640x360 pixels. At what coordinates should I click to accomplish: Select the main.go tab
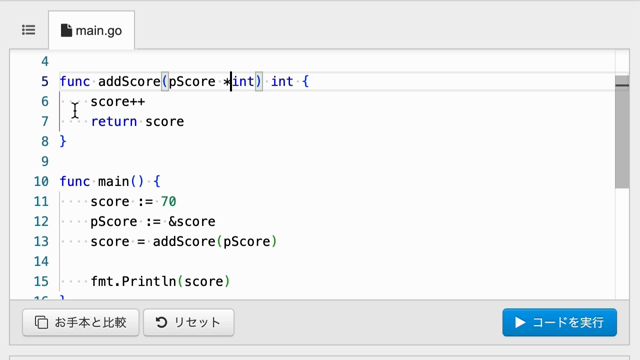[91, 30]
